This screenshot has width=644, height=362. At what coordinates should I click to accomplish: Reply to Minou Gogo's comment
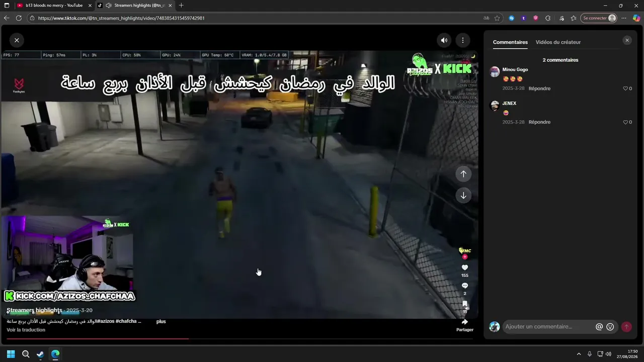539,88
